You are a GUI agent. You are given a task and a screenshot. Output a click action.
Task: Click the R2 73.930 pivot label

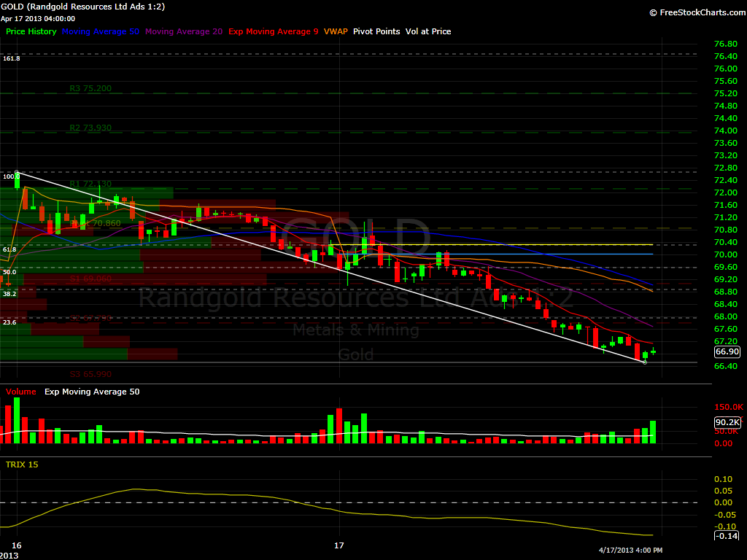(90, 128)
